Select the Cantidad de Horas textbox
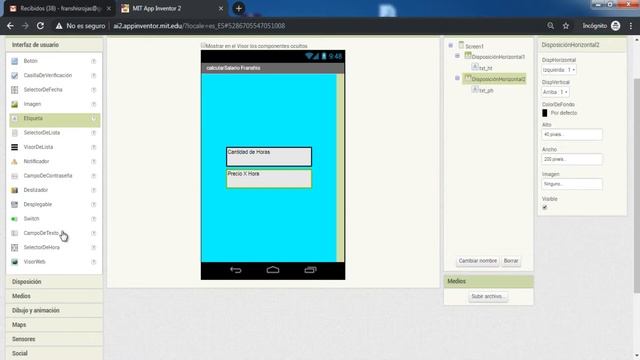Image resolution: width=640 pixels, height=360 pixels. pos(269,157)
